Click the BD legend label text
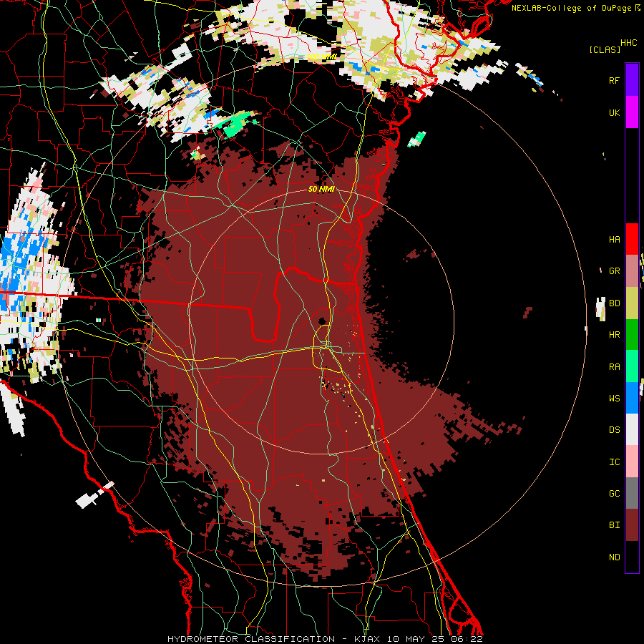Screen dimensions: 644x644 coord(614,303)
